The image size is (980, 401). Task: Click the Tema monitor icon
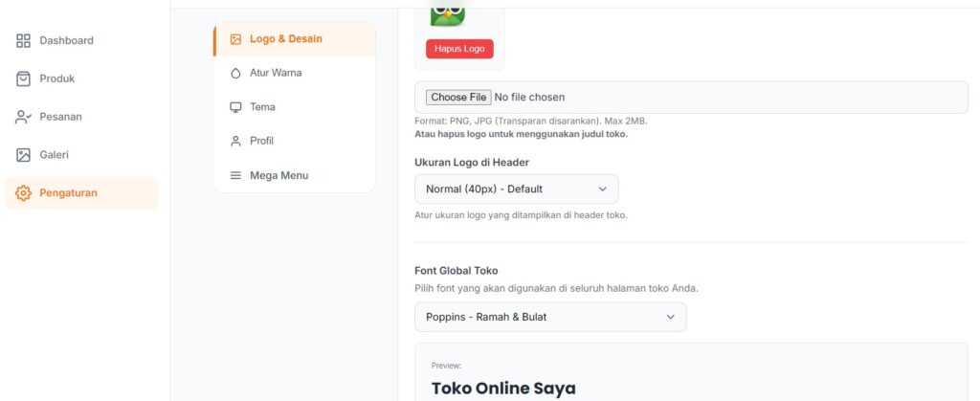[235, 107]
